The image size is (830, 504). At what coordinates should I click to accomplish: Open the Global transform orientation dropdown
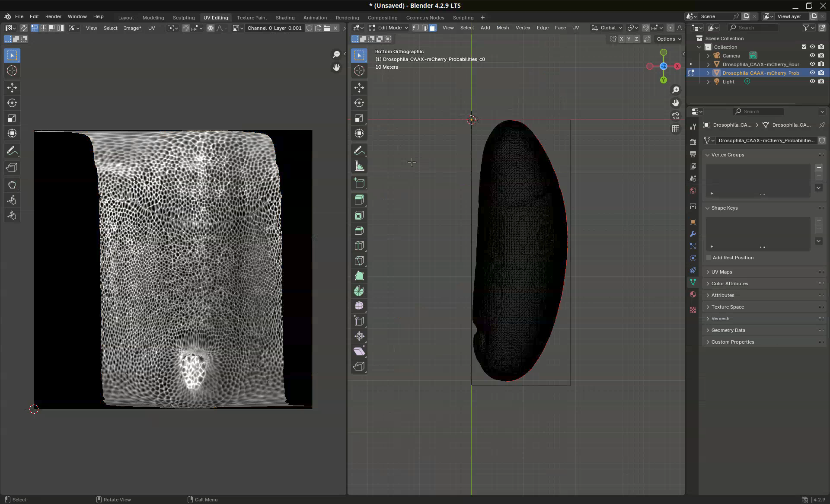click(x=607, y=28)
